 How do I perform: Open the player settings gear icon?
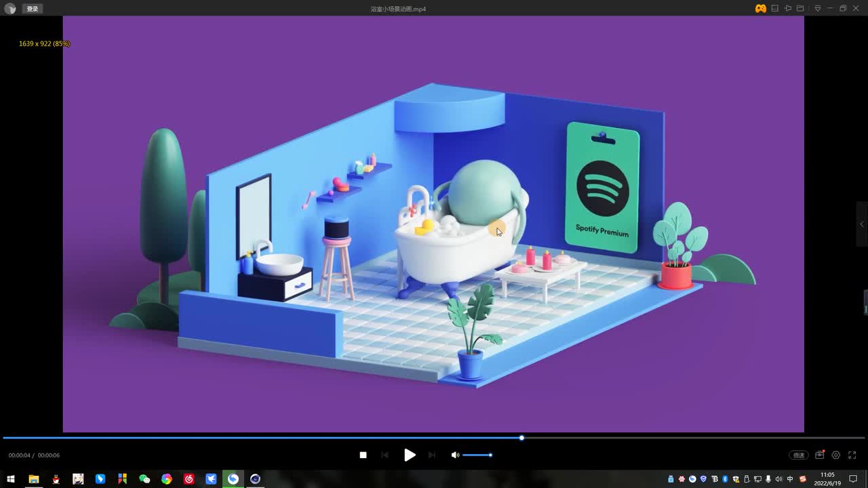click(x=836, y=455)
